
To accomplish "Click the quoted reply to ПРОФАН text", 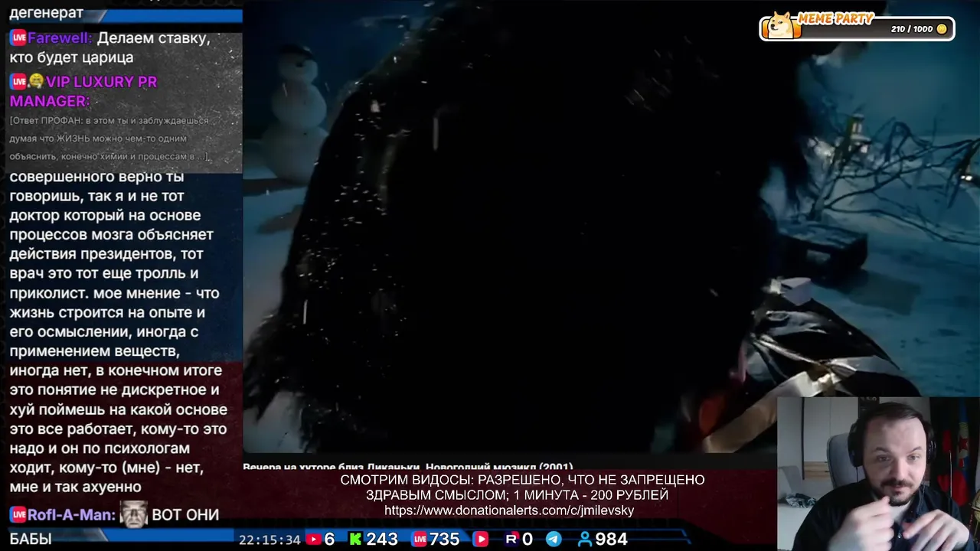I will coord(110,139).
